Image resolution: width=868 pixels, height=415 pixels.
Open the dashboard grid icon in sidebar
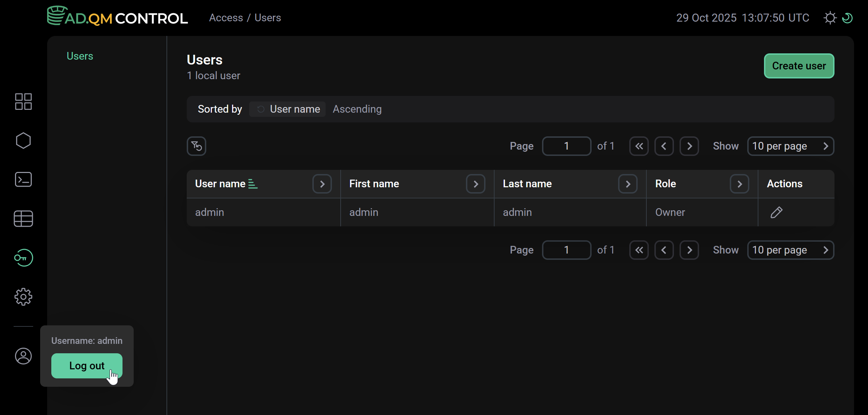[x=23, y=101]
